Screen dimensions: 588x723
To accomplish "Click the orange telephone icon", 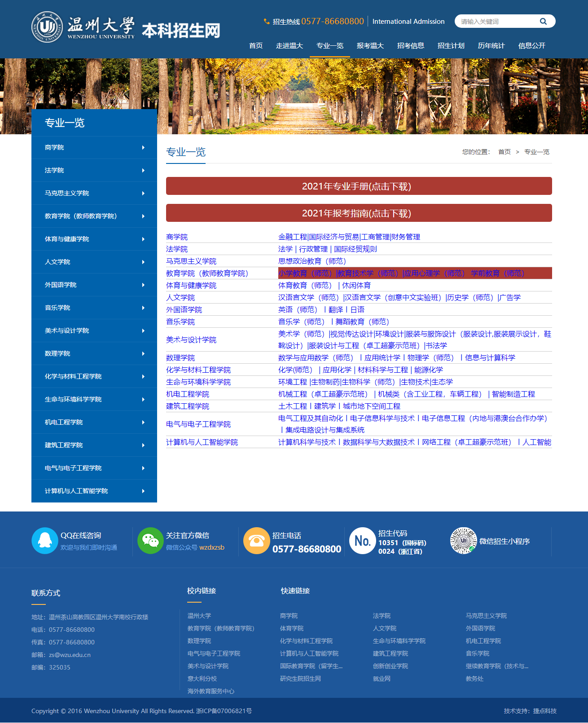I will 256,541.
